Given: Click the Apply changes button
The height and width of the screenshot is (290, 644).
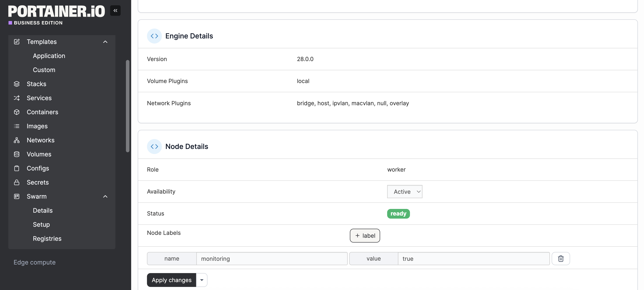Looking at the screenshot, I should click(x=172, y=280).
